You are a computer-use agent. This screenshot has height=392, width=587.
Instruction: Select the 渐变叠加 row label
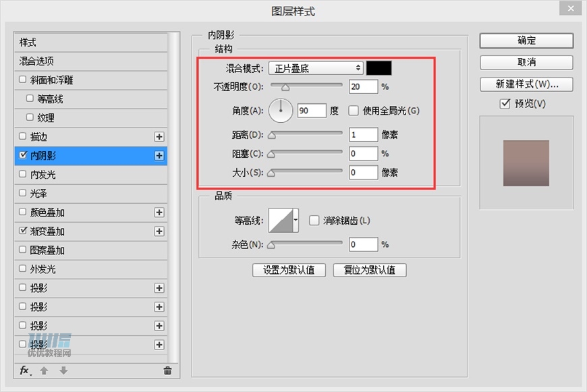coord(47,231)
